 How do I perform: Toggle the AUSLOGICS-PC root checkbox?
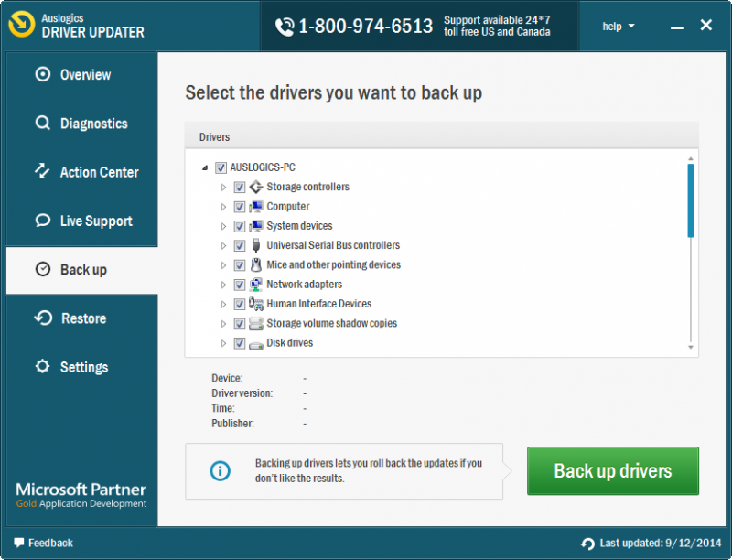point(221,167)
